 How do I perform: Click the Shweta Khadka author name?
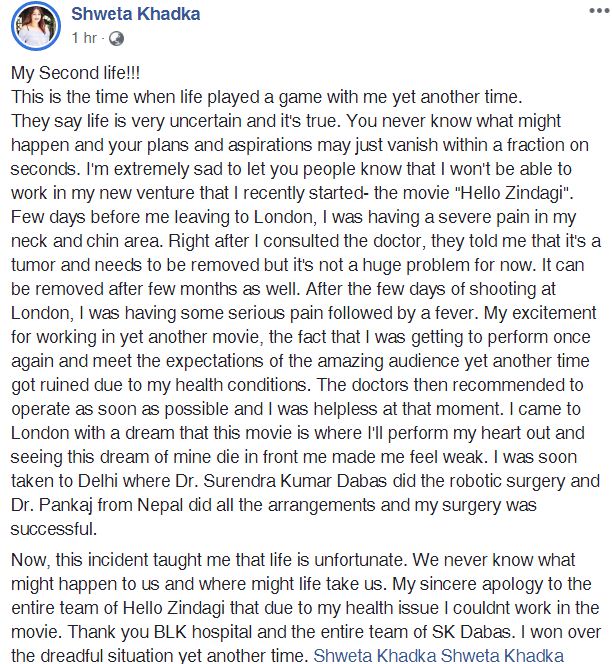(136, 14)
